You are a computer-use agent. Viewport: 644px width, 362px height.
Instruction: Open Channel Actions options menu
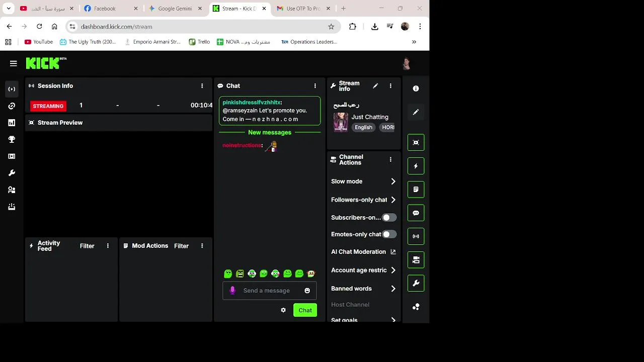click(x=390, y=159)
